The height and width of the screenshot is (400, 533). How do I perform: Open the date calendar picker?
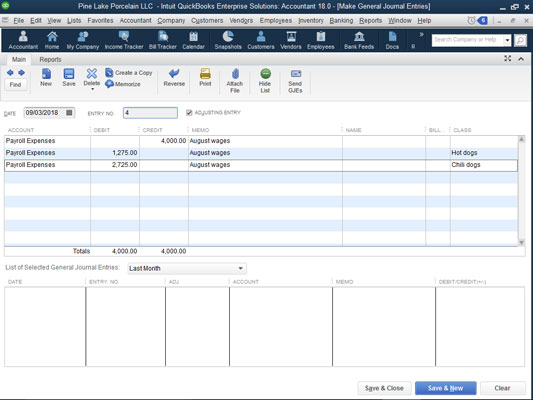(69, 112)
